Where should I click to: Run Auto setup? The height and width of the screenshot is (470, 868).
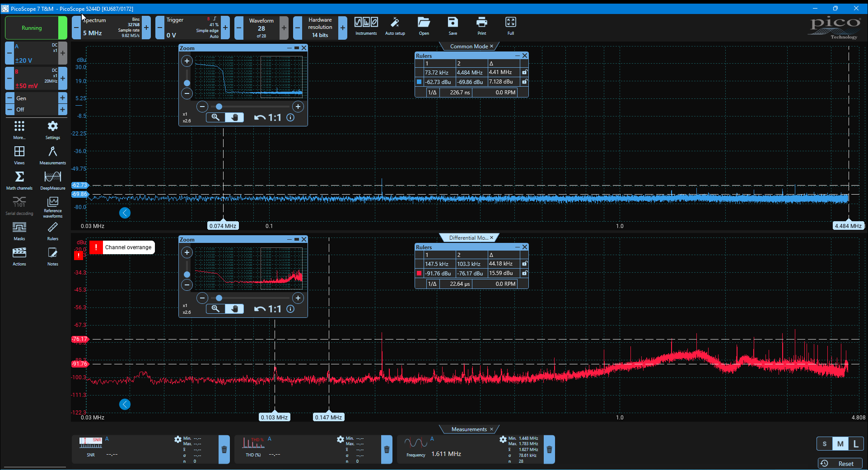click(395, 27)
